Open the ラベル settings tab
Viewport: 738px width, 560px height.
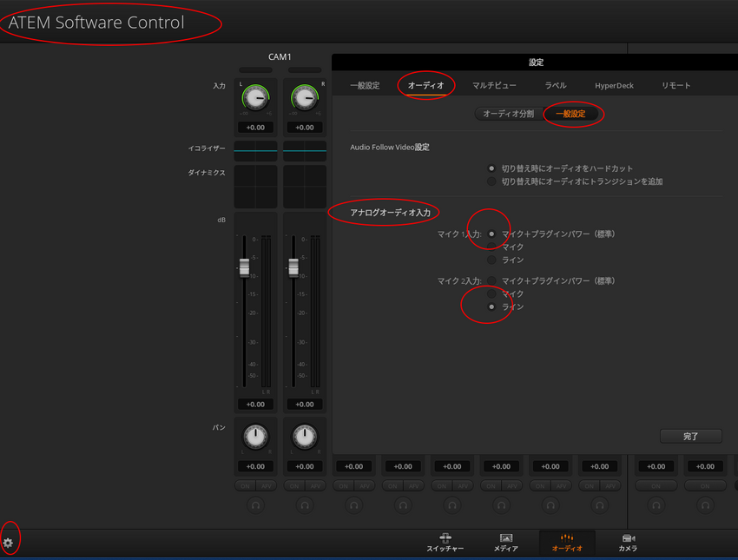556,86
